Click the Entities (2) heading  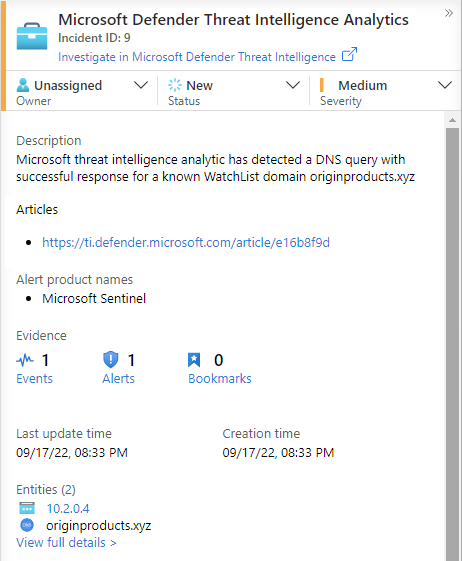[x=46, y=489]
